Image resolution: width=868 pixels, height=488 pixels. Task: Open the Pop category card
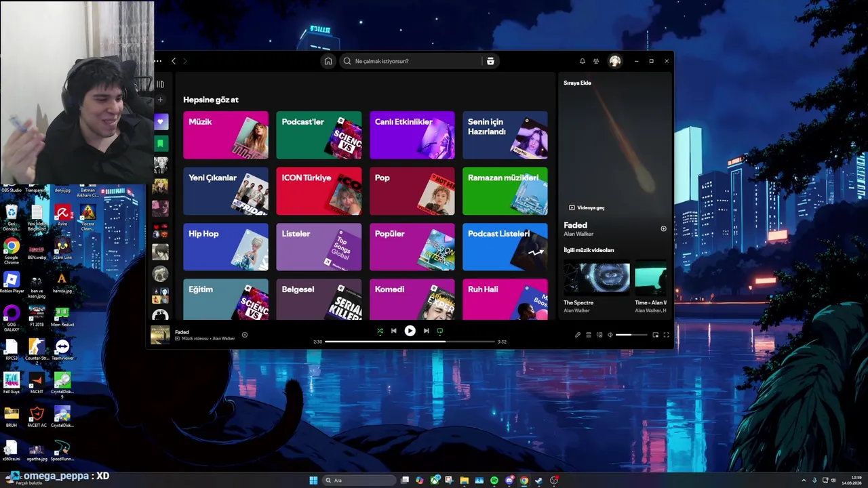click(x=412, y=191)
